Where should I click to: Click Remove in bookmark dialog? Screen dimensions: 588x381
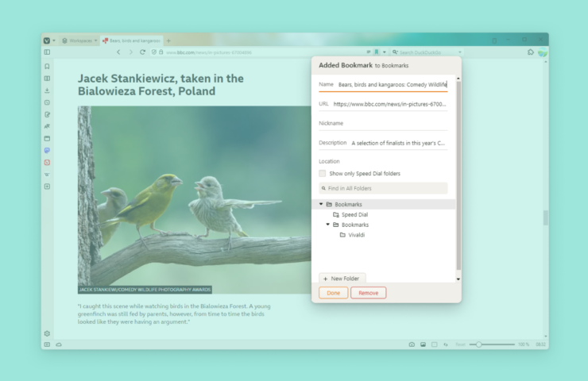[x=368, y=293]
